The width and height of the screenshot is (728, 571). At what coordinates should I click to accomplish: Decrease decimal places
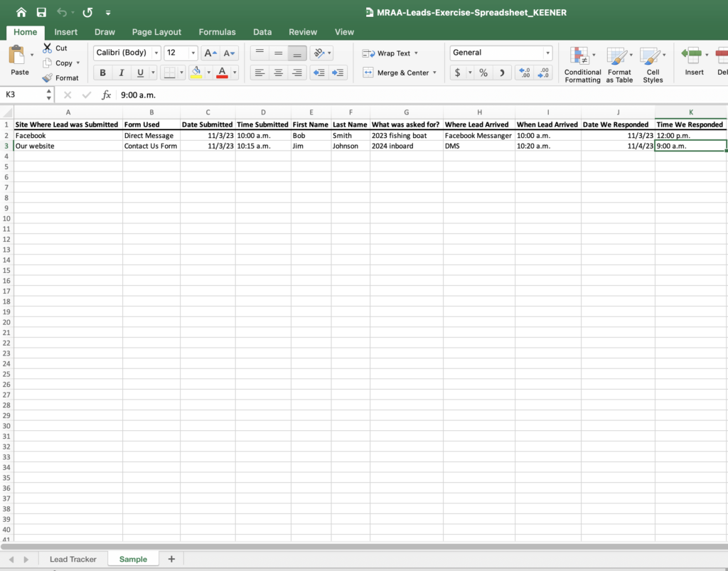point(543,73)
